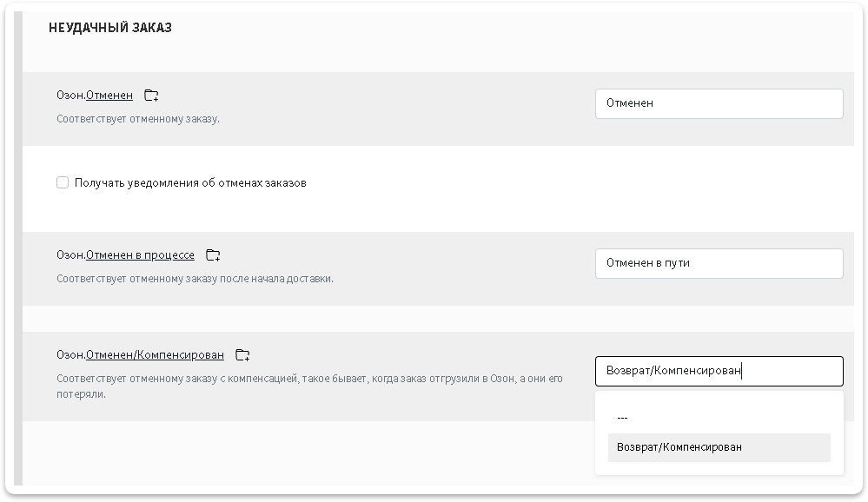
Task: Choose 'Возврат/Компенсирован' from the dropdown list
Action: tap(719, 447)
